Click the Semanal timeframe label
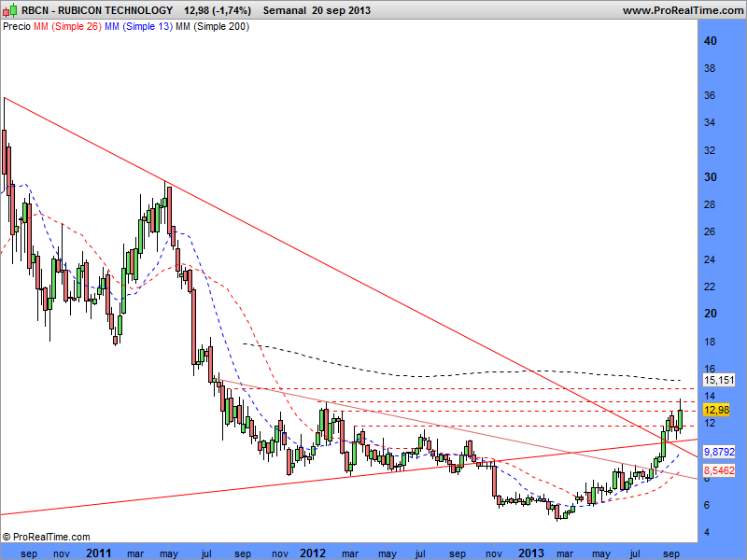 (285, 10)
